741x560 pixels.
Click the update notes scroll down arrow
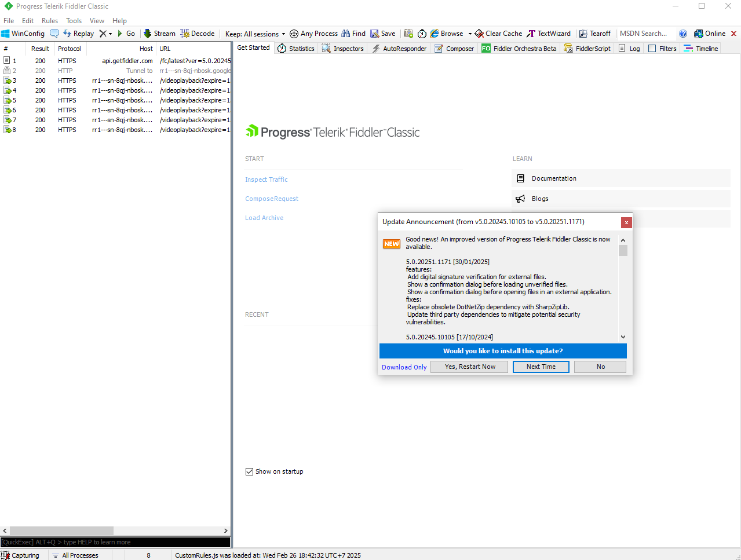(623, 337)
